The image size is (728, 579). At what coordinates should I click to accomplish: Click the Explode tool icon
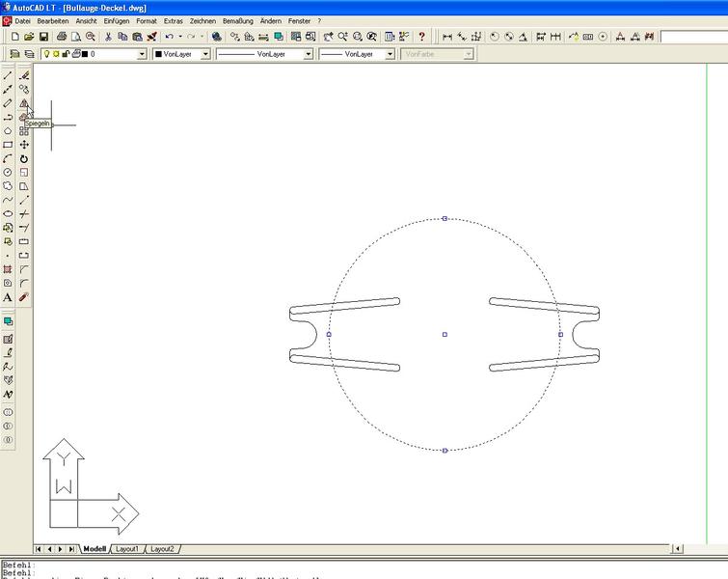point(24,297)
